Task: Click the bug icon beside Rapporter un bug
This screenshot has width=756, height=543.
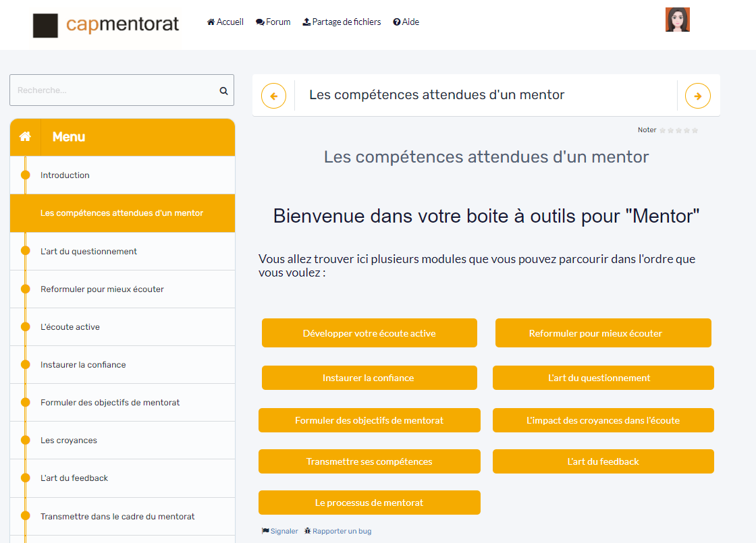Action: (308, 531)
